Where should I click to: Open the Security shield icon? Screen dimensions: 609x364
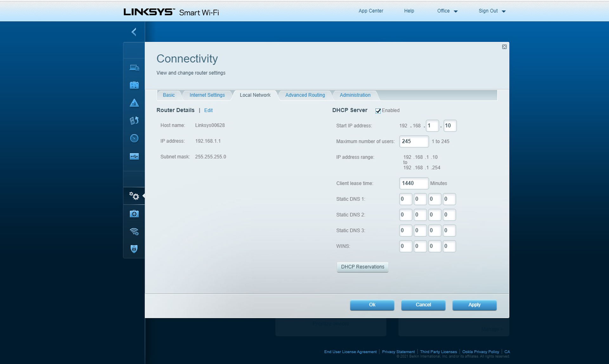[134, 249]
